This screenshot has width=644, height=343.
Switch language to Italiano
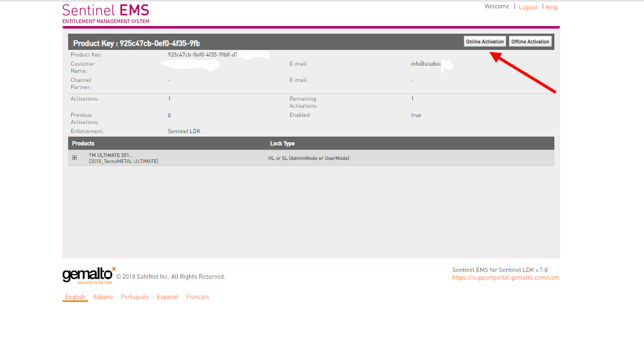102,297
